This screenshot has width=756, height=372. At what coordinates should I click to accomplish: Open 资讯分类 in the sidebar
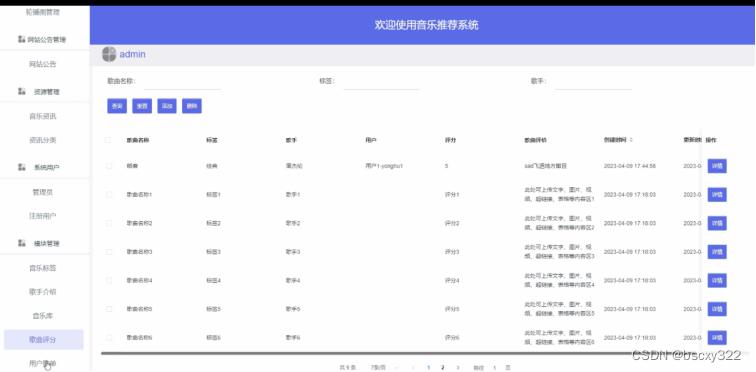tap(43, 140)
